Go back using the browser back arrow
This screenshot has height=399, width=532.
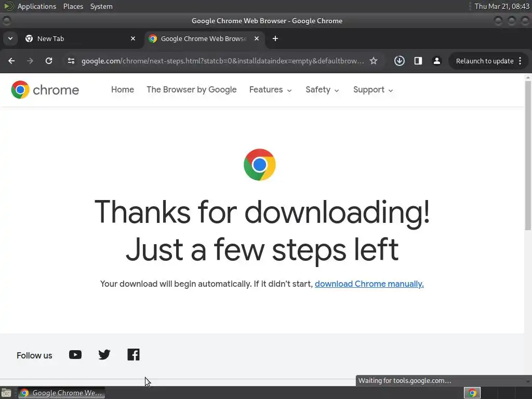[x=11, y=61]
